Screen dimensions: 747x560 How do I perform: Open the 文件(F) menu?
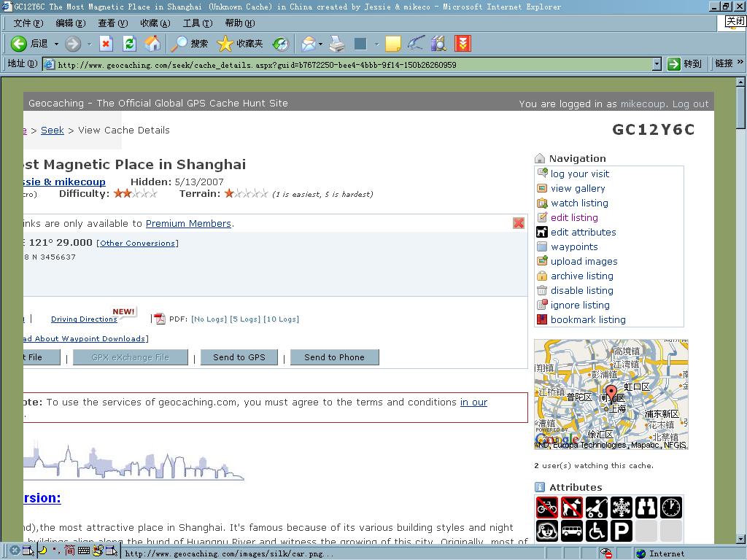click(28, 23)
